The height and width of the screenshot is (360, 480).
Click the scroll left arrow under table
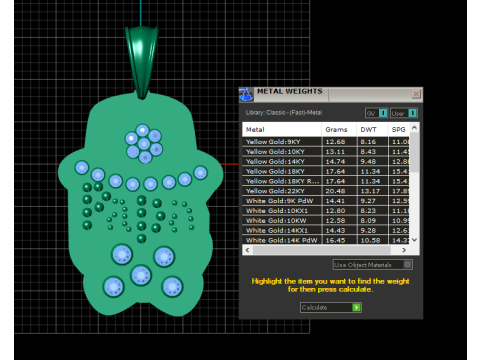247,250
